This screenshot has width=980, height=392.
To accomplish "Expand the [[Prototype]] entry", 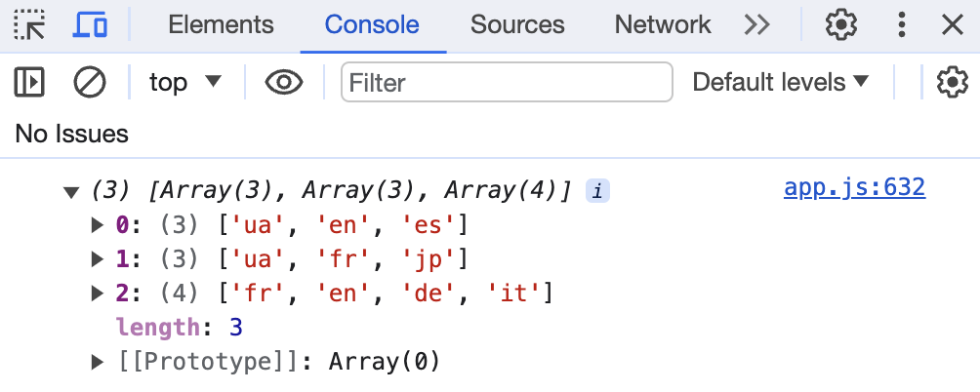I will click(x=97, y=362).
